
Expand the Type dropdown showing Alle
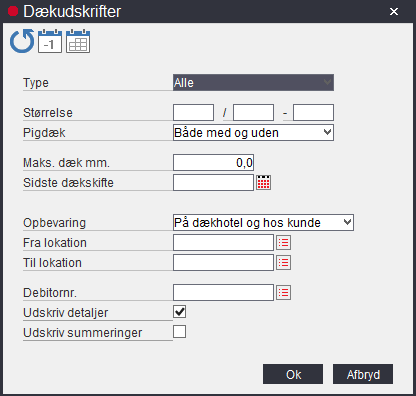click(253, 82)
